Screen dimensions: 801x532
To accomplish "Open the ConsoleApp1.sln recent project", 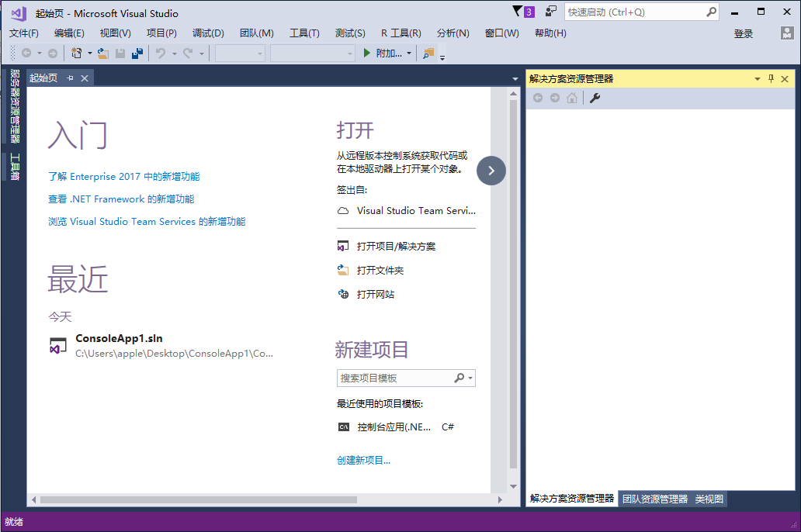I will tap(119, 338).
